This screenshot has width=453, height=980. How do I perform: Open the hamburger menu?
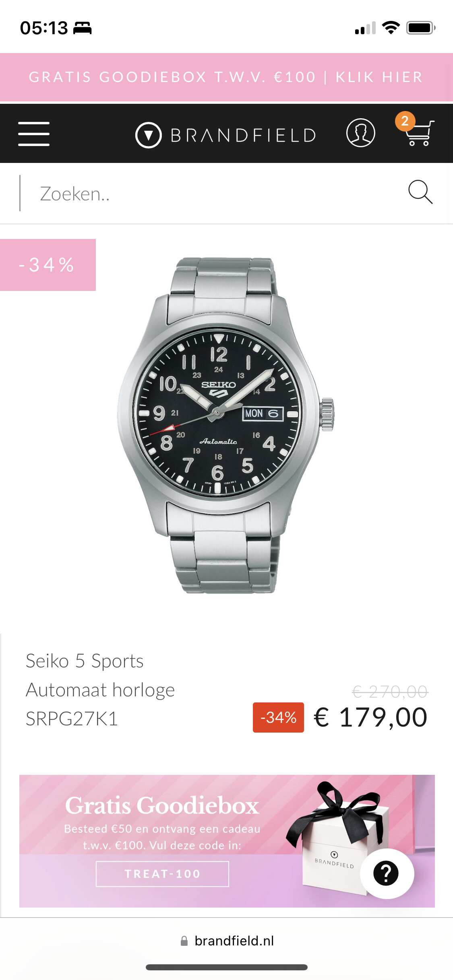coord(34,134)
